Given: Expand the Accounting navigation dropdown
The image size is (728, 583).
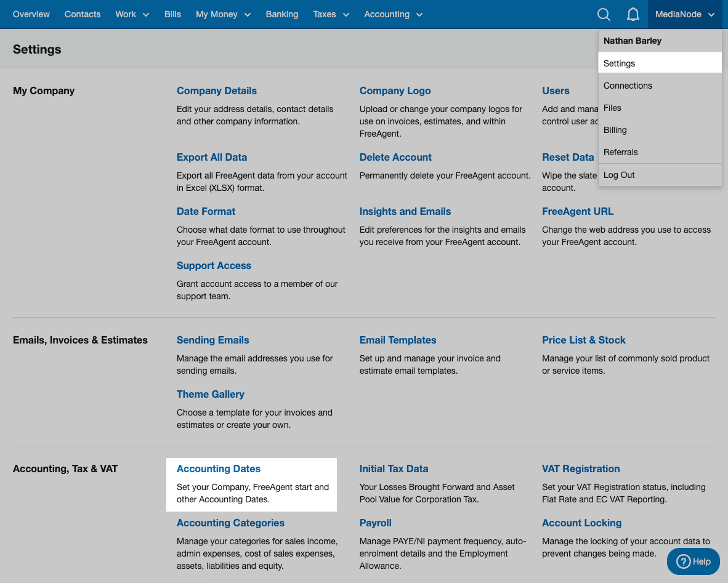Looking at the screenshot, I should coord(393,14).
